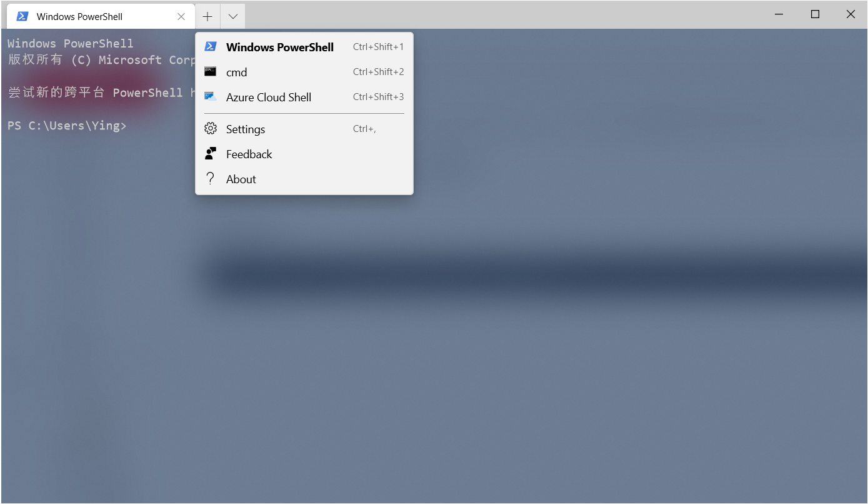Screen dimensions: 868x504
Task: Collapse the new tab dropdown chevron
Action: pos(232,16)
